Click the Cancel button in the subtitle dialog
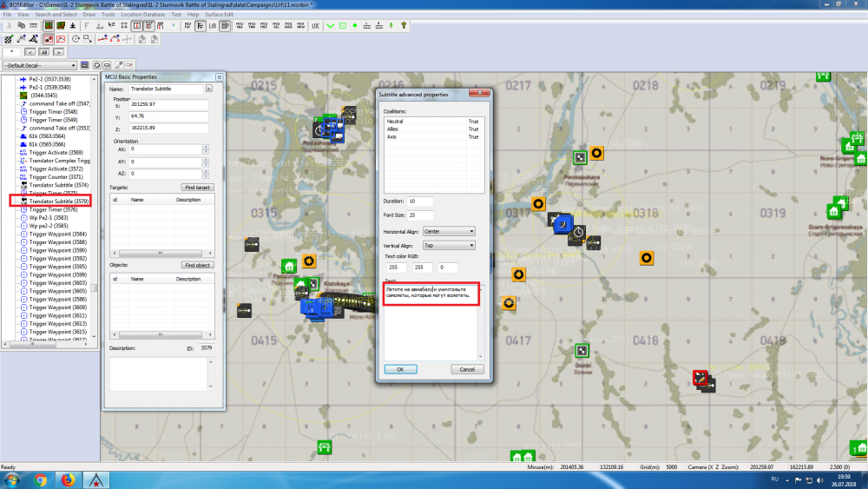 (466, 369)
